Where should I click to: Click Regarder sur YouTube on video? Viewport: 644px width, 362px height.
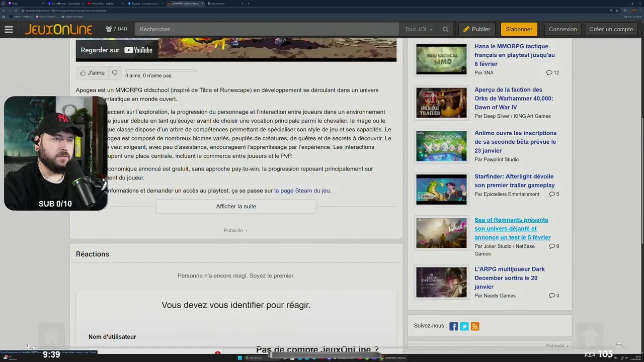click(x=116, y=50)
